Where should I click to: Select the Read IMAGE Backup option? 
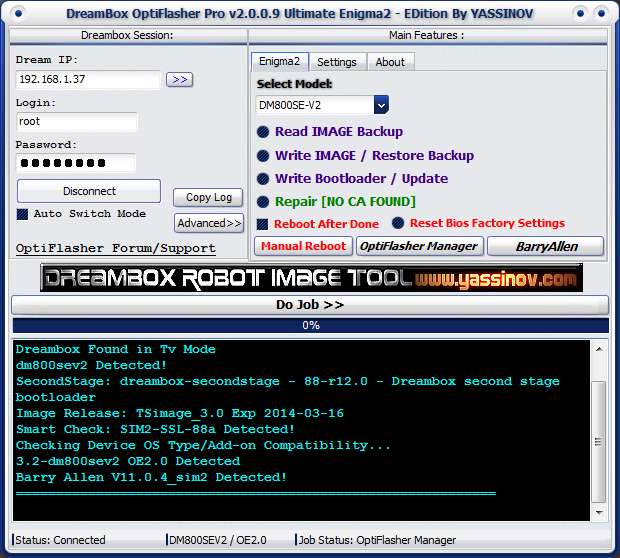click(x=263, y=132)
